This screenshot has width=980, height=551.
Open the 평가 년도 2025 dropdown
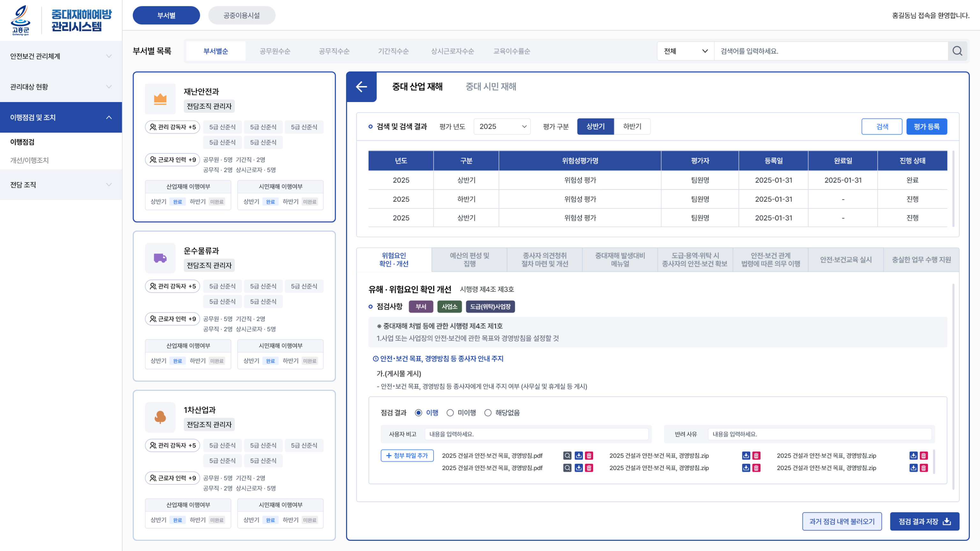502,127
